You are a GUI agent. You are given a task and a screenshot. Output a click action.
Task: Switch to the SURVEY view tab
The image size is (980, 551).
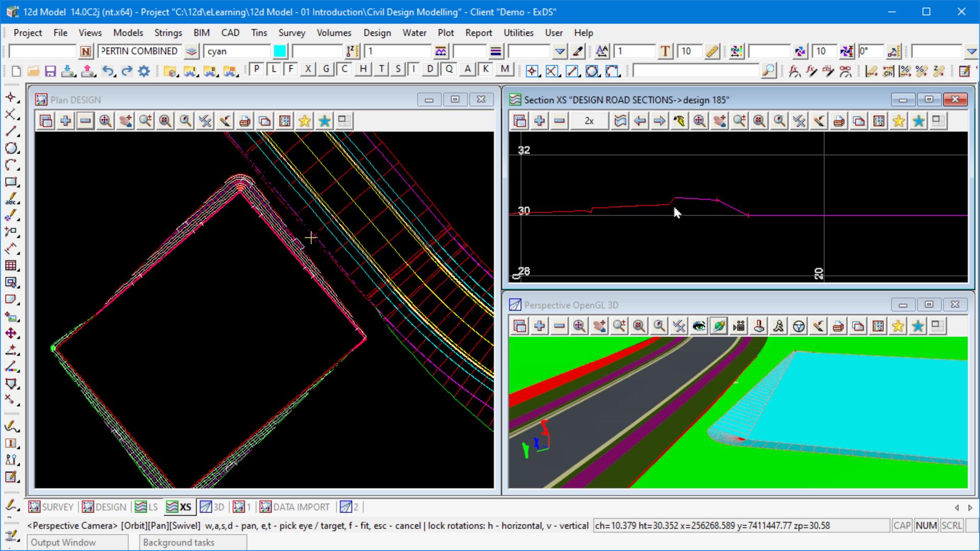51,507
